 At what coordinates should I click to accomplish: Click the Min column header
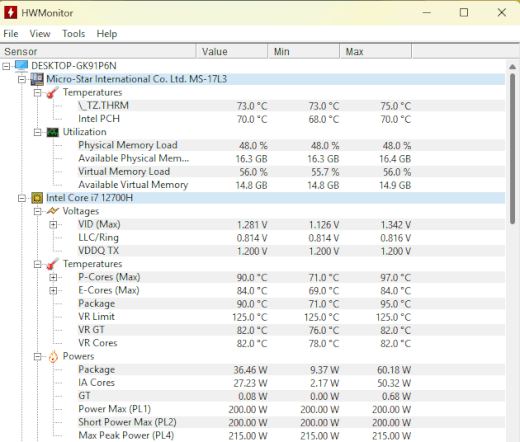[x=304, y=52]
